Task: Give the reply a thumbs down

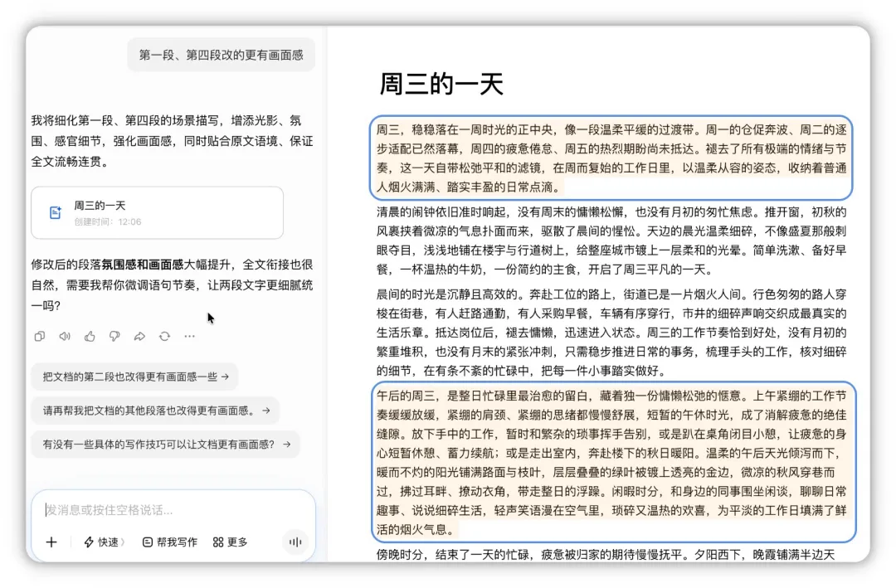Action: 114,337
